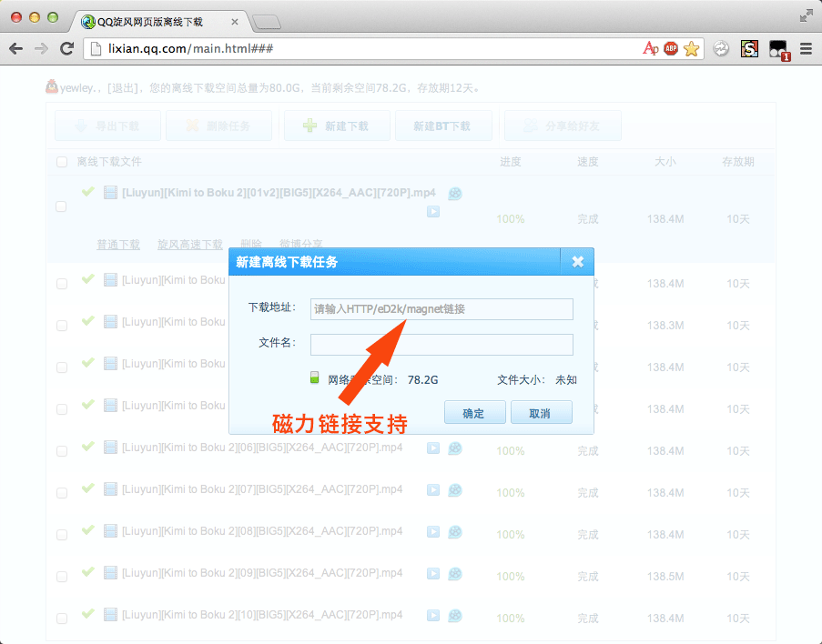
Task: Open the extension icon with red badge
Action: [x=778, y=50]
